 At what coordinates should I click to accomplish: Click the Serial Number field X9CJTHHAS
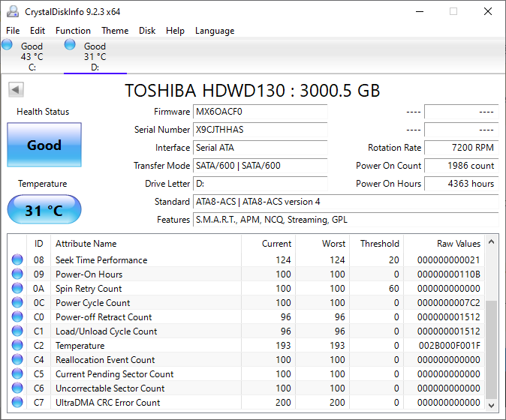click(x=260, y=130)
